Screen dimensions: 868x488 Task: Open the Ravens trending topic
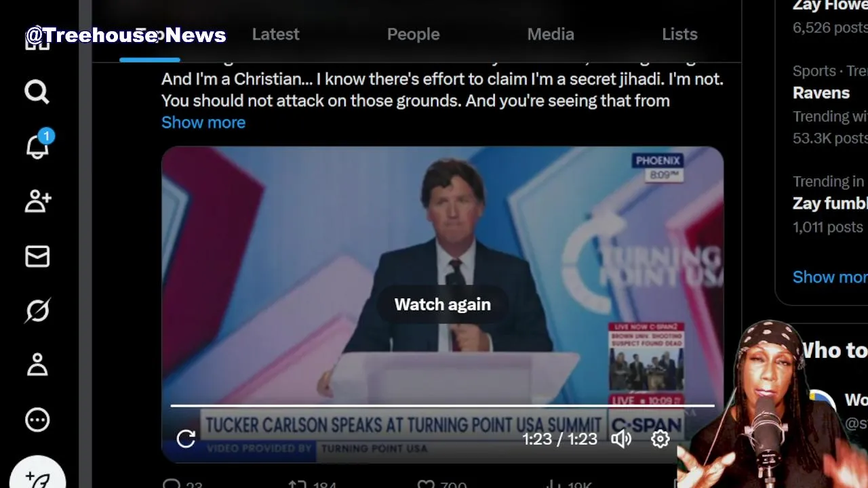(x=821, y=93)
